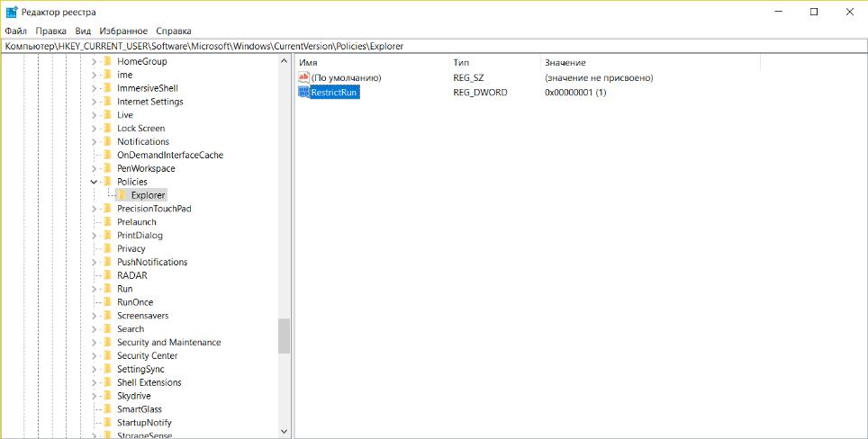
Task: Select the Security and Maintenance key
Action: coord(169,342)
